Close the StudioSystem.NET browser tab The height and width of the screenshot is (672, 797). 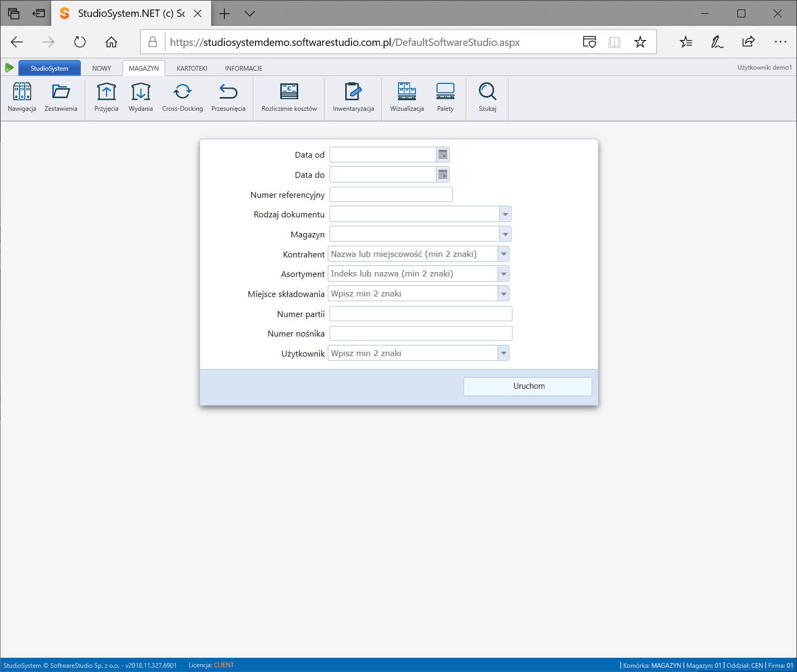point(198,14)
